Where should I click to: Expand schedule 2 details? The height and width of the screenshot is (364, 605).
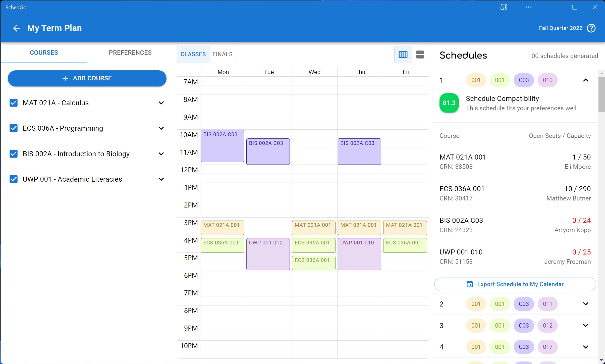point(585,304)
